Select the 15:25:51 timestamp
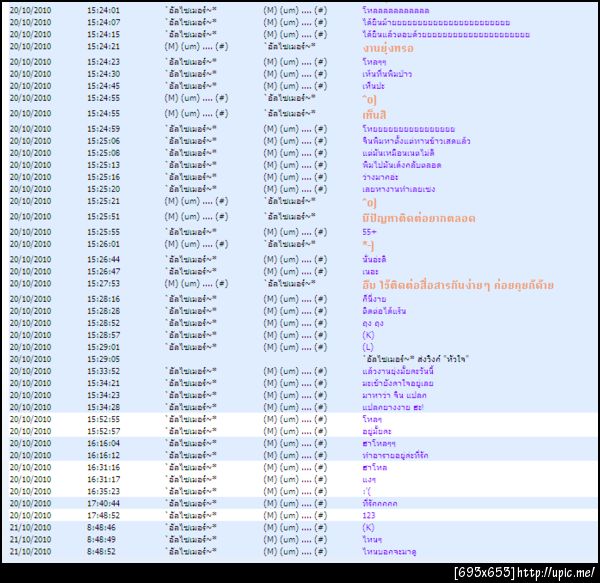Viewport: 600px width, 583px height. [x=103, y=217]
